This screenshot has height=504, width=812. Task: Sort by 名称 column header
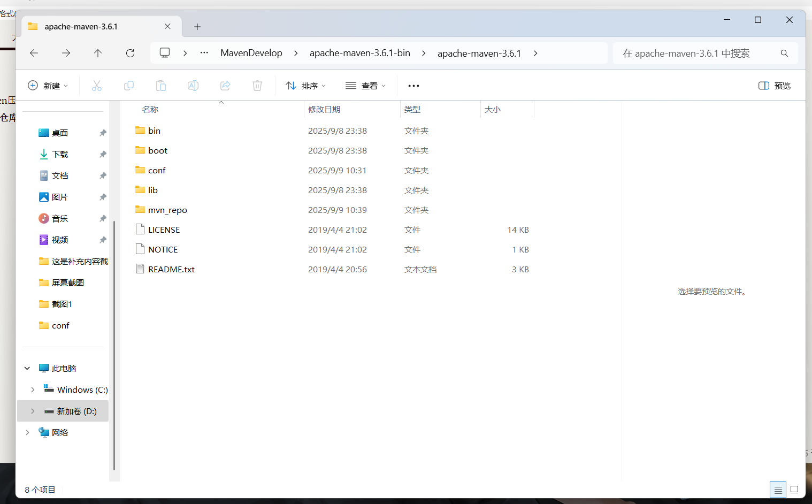(x=150, y=109)
